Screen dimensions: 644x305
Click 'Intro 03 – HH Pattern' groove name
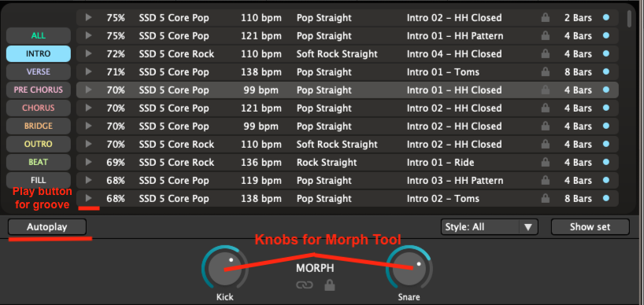pyautogui.click(x=455, y=180)
